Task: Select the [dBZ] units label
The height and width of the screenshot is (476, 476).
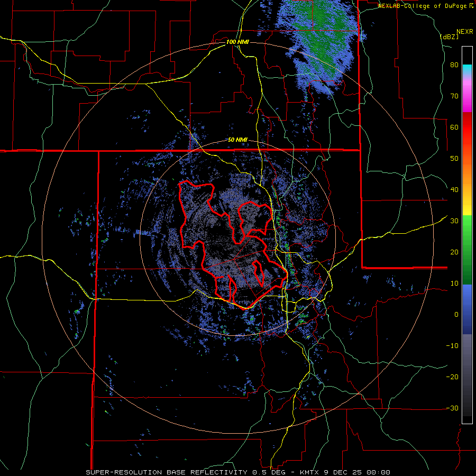Action: pos(449,36)
